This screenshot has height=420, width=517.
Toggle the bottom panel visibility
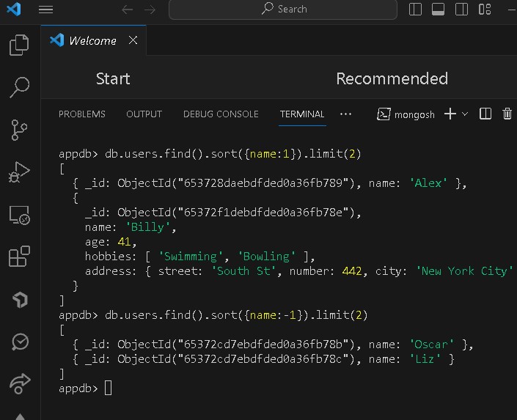coord(439,10)
